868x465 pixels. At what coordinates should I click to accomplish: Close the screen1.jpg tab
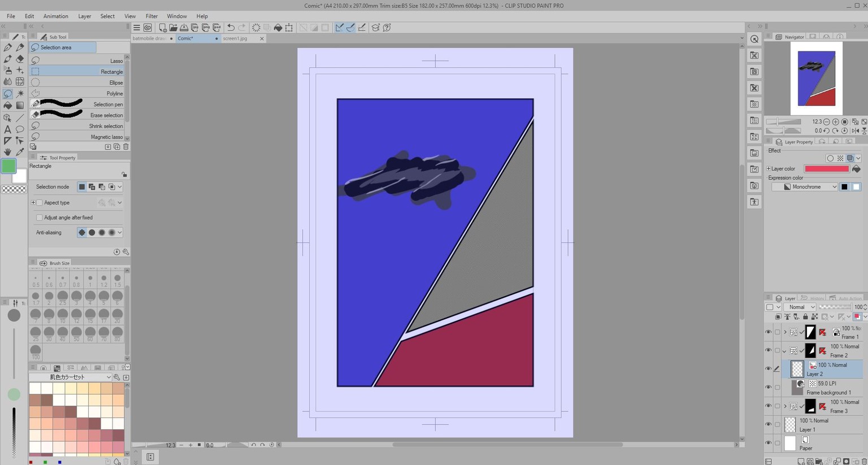262,38
